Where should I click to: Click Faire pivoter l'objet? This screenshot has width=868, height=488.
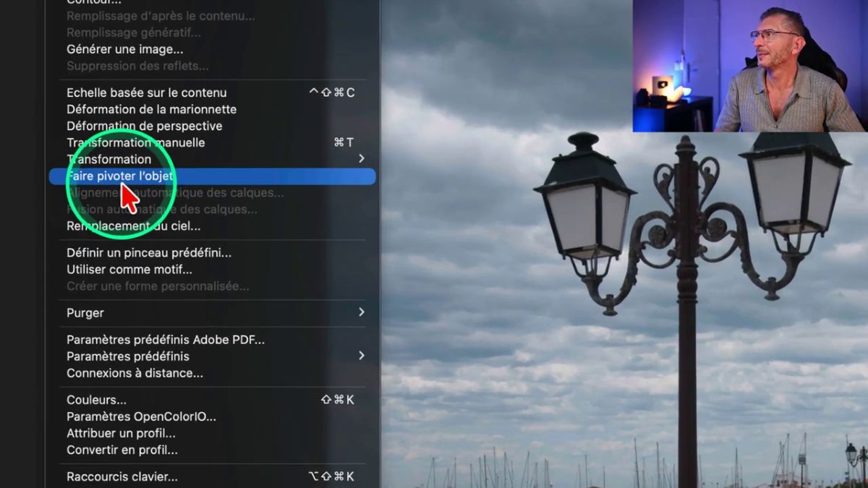212,176
